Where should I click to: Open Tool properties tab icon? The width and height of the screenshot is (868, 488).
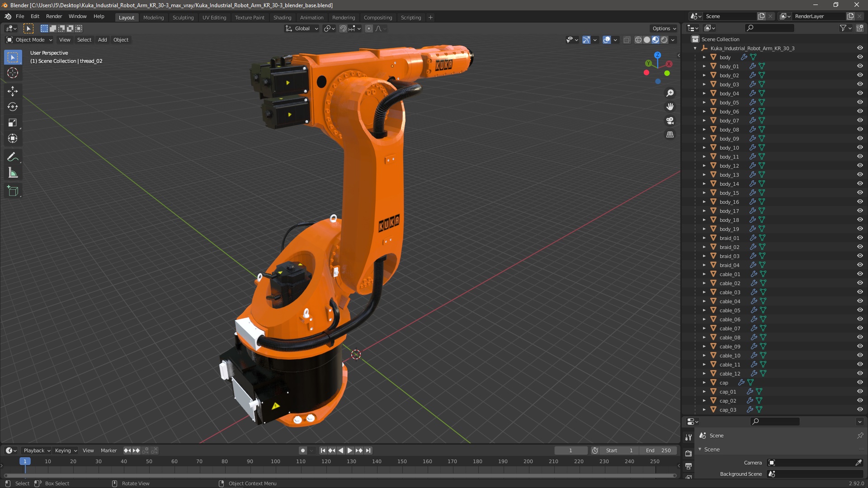pos(689,437)
